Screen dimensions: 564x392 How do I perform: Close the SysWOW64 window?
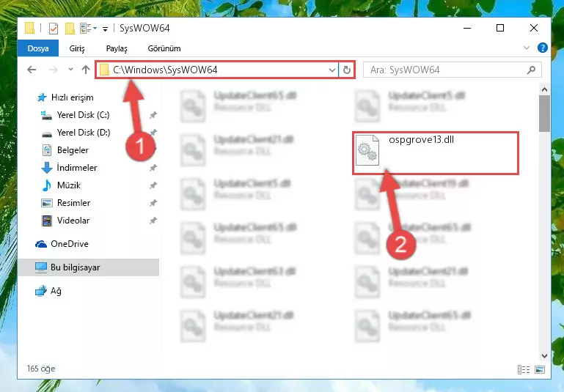(534, 28)
